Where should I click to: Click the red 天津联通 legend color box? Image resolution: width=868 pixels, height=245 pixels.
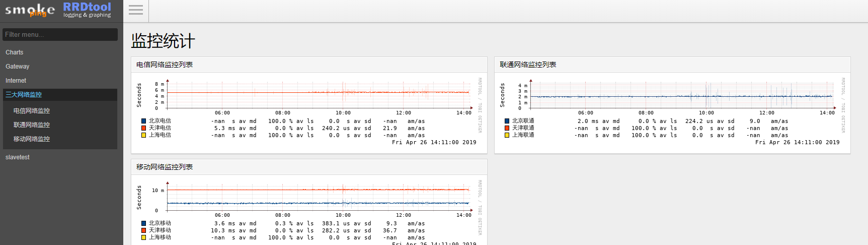(507, 128)
